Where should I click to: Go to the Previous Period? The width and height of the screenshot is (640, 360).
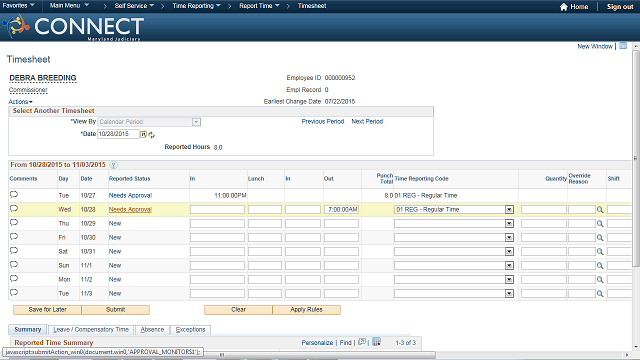[322, 122]
